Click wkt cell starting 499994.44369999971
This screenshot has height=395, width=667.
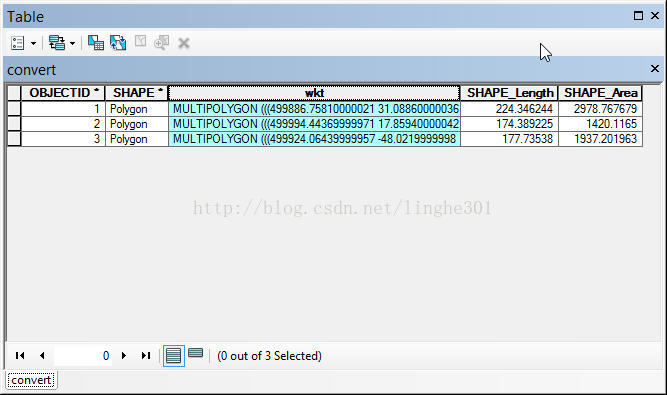pyautogui.click(x=314, y=124)
